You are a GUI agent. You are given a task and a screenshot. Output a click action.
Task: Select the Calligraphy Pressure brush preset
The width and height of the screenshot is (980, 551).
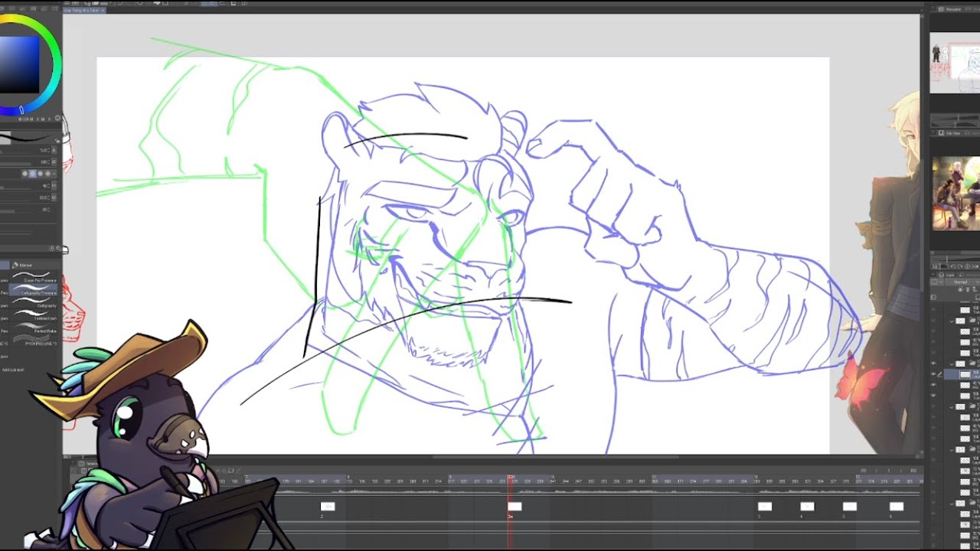click(x=34, y=290)
